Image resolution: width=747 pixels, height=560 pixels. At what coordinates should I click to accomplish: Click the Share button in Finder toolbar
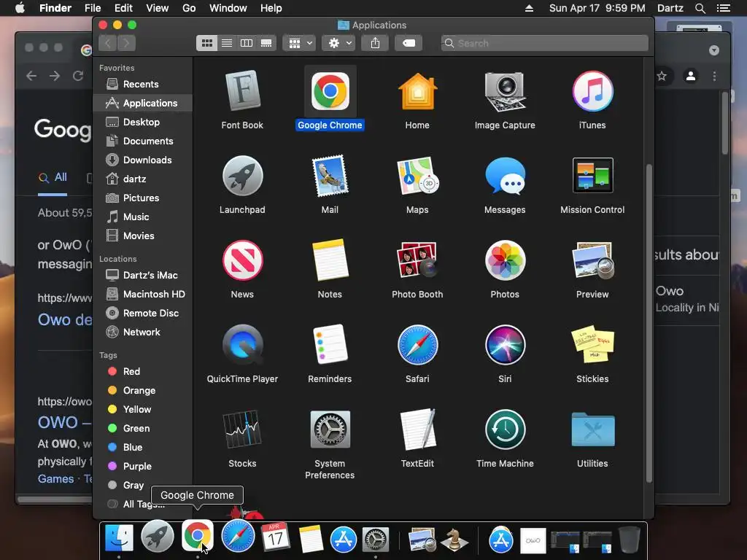pos(375,43)
